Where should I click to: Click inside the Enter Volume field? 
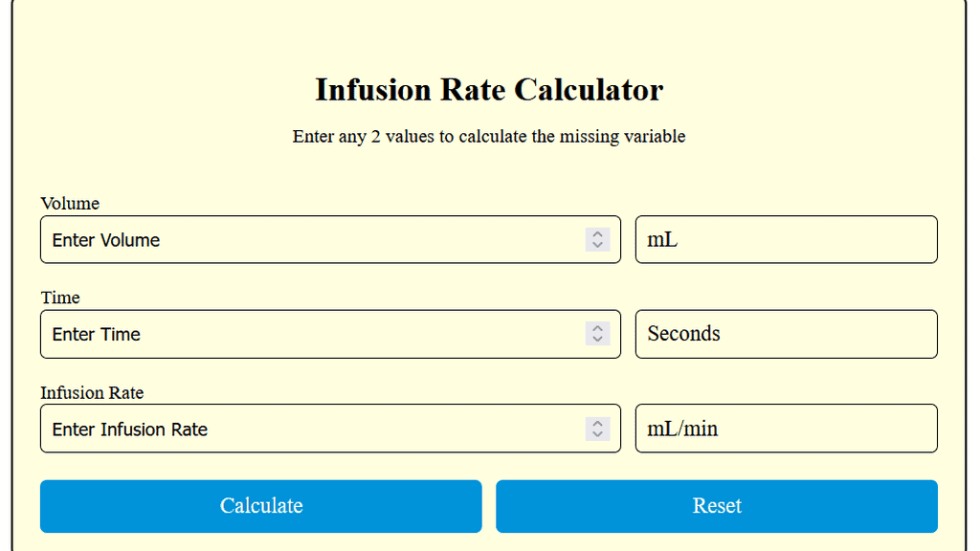click(x=287, y=239)
